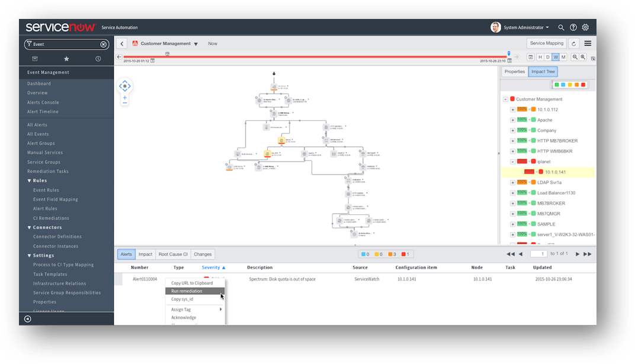Image resolution: width=635 pixels, height=364 pixels.
Task: Show history clock in navigator
Action: pos(98,59)
